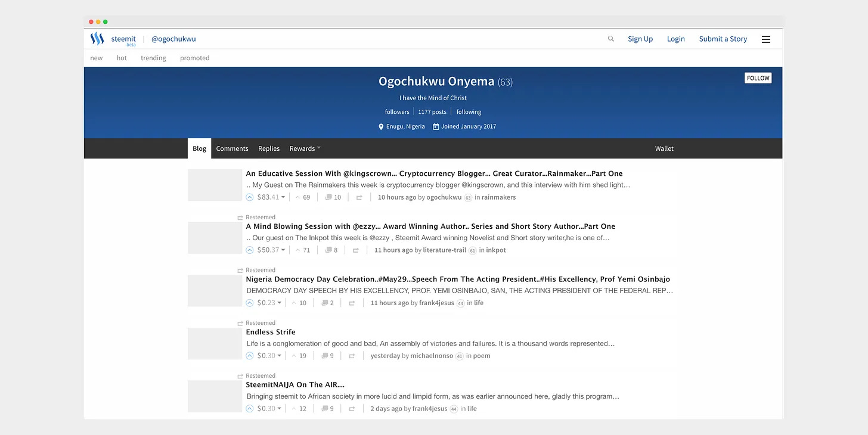Select the trending menu item
The height and width of the screenshot is (435, 868).
click(x=153, y=58)
